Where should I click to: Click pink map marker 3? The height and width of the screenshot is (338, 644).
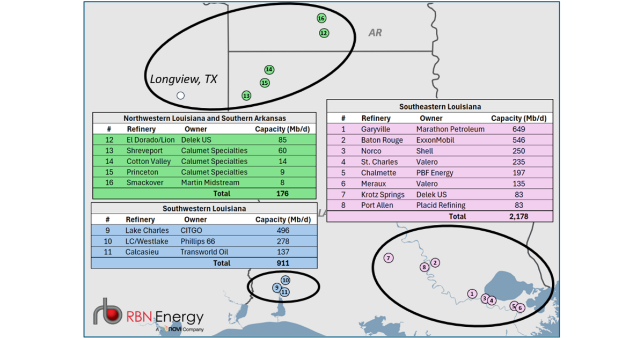click(x=485, y=299)
